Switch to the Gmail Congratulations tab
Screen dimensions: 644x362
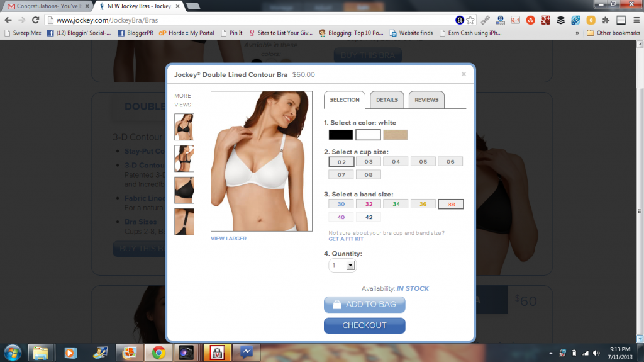[x=48, y=6]
